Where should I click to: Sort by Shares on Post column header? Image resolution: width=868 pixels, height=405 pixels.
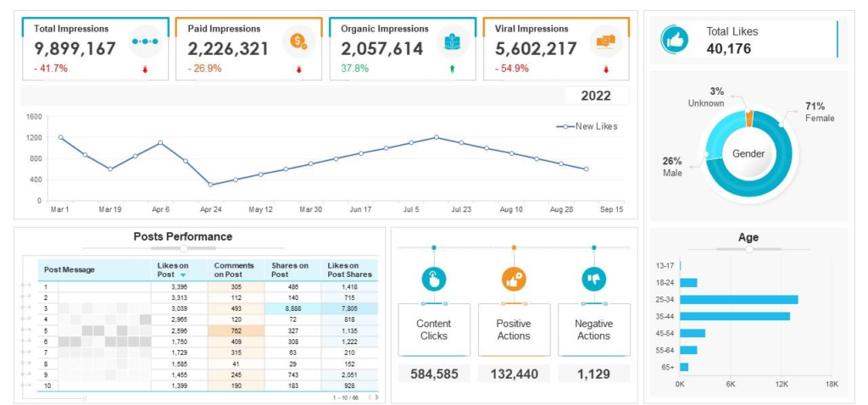(x=292, y=270)
